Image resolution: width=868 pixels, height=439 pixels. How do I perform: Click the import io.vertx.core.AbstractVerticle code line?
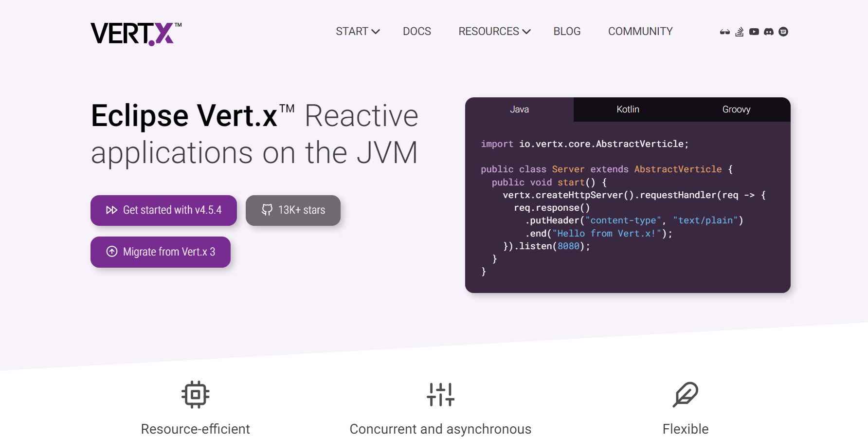[585, 144]
